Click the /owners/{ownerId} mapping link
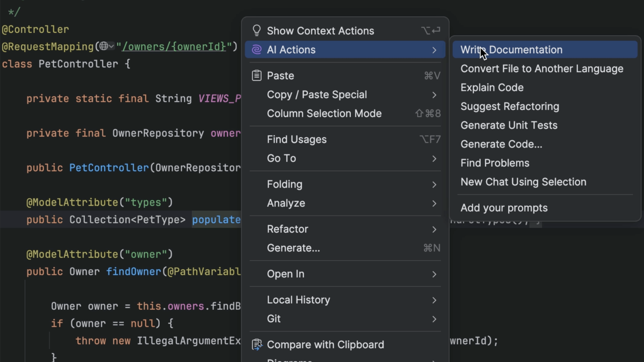Image resolution: width=644 pixels, height=362 pixels. point(175,46)
